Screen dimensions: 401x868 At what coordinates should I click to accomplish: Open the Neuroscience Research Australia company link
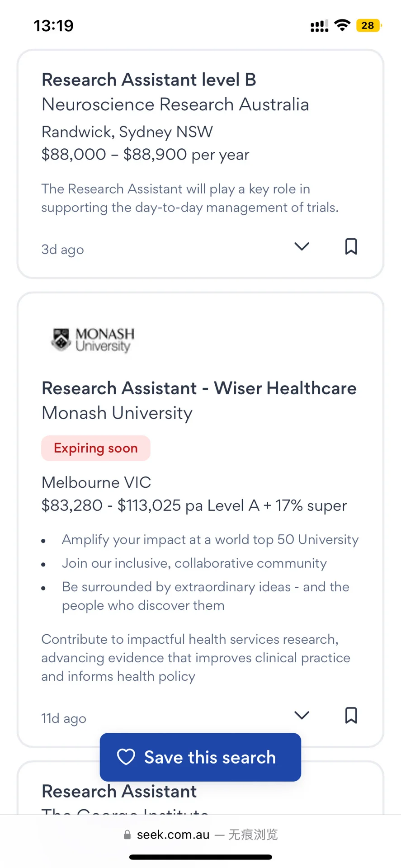[175, 104]
